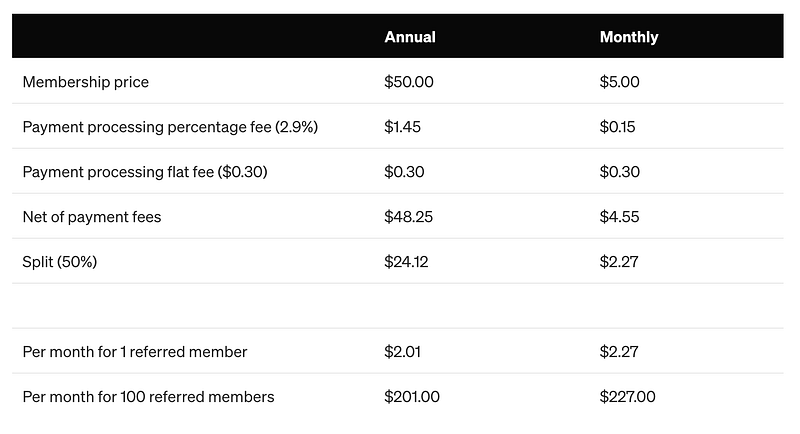The image size is (800, 434).
Task: Click the $4.55 monthly net value
Action: click(619, 217)
